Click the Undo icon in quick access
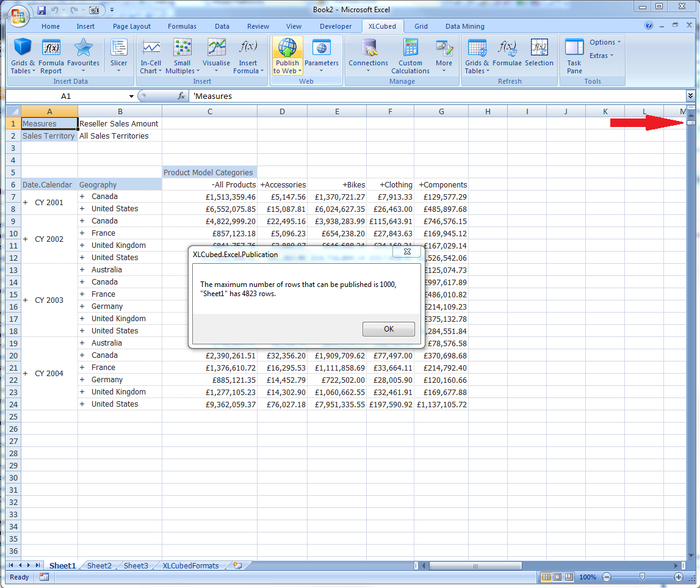Image resolution: width=700 pixels, height=588 pixels. pos(54,10)
